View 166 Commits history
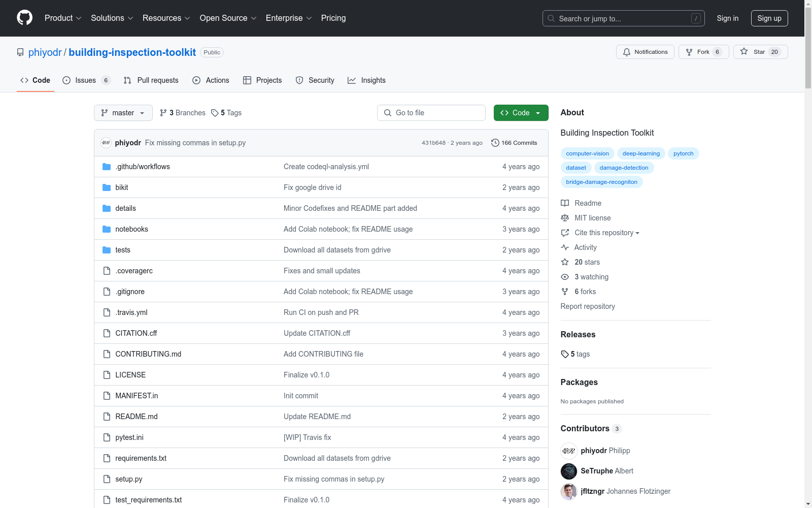The image size is (812, 508). click(514, 143)
